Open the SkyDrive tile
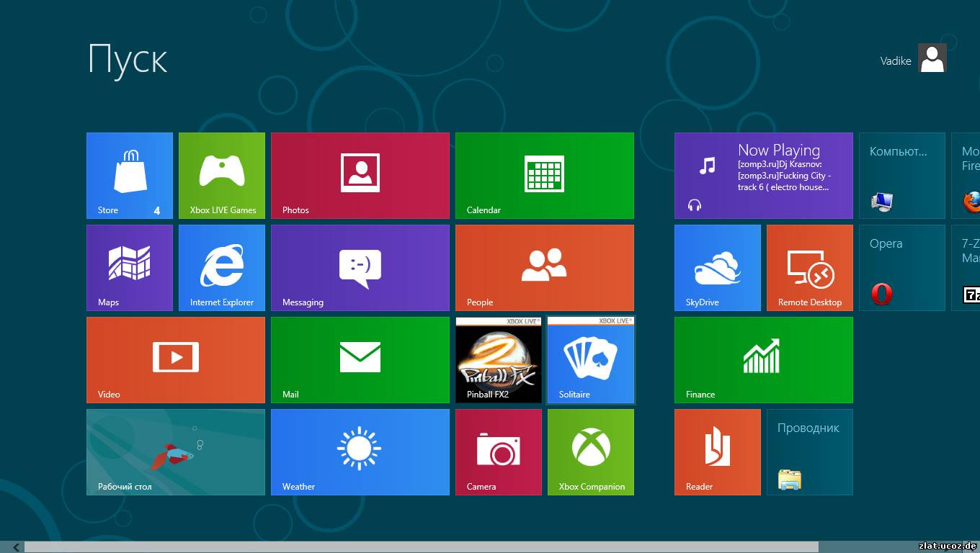 [718, 268]
